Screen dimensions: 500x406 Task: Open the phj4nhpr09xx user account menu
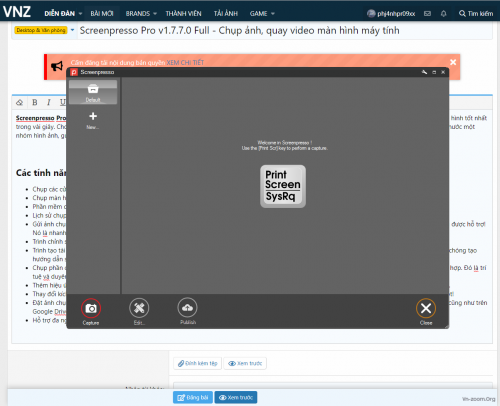click(391, 14)
